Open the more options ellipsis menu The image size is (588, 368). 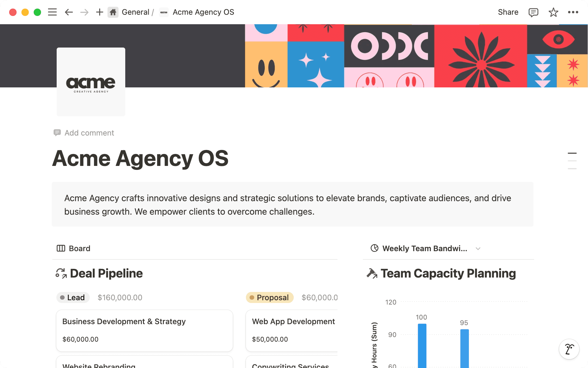573,12
